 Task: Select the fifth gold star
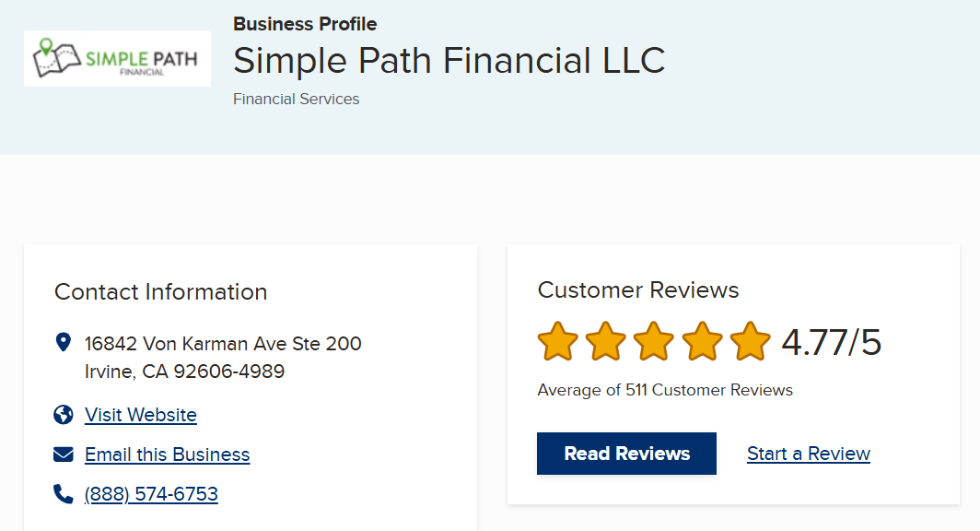point(750,340)
